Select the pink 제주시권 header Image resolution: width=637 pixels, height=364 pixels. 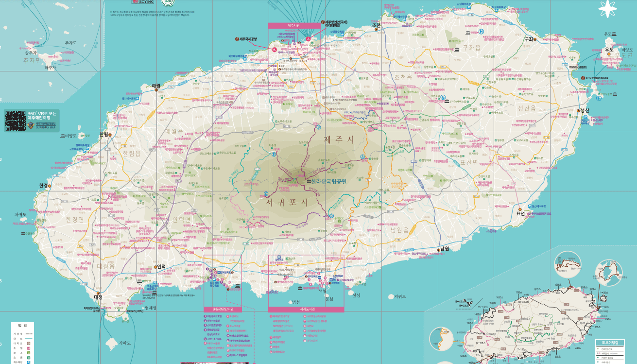[x=294, y=25]
